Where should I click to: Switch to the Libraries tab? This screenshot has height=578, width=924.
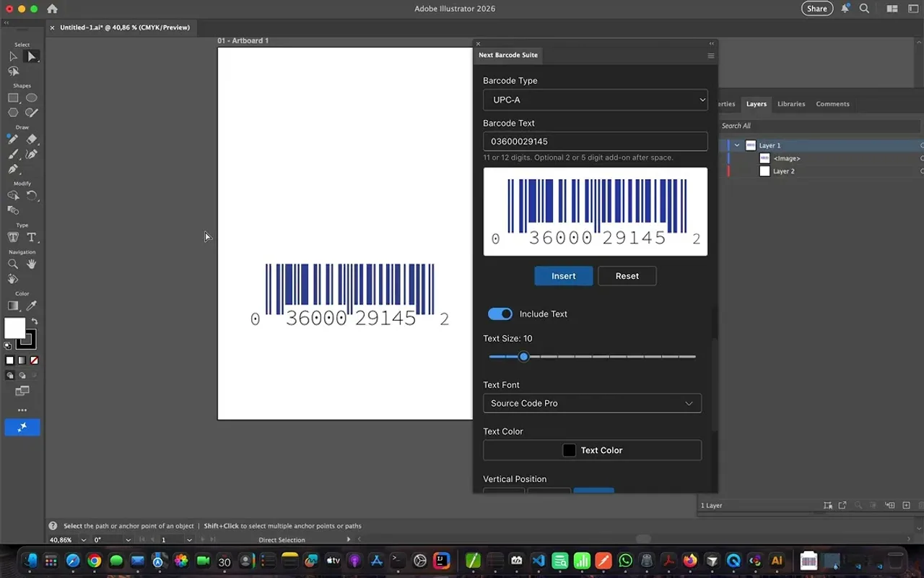(x=791, y=104)
